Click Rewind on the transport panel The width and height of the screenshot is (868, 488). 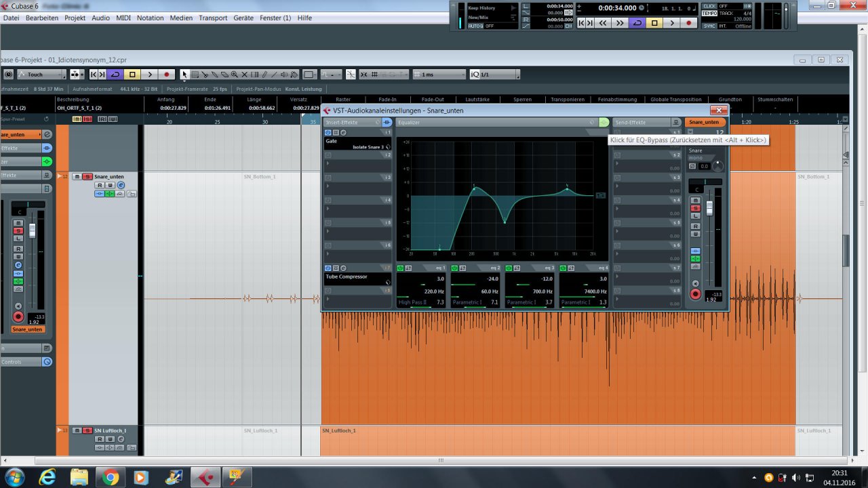(x=603, y=22)
